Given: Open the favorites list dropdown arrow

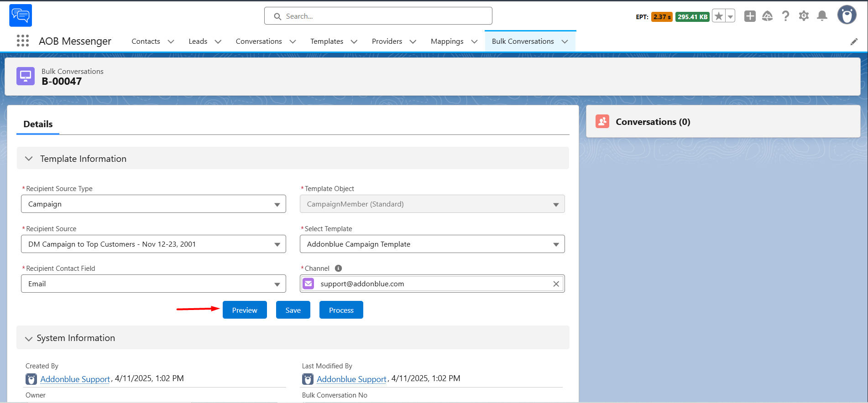Looking at the screenshot, I should pos(730,16).
